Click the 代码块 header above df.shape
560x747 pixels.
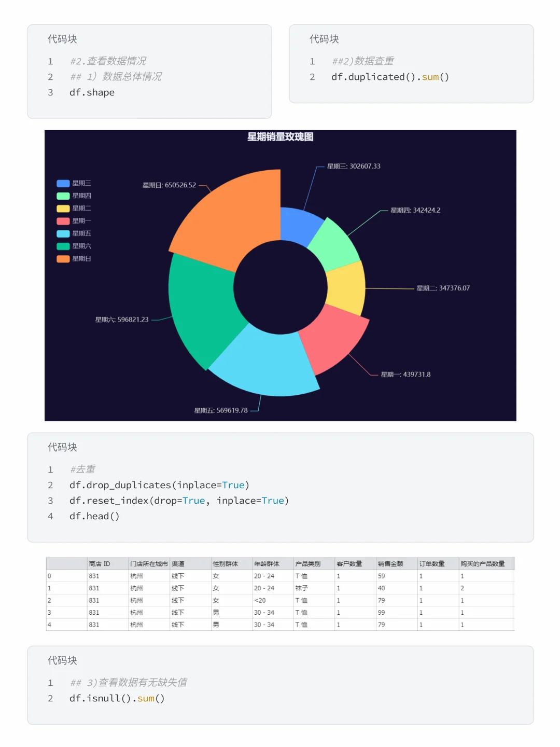(x=62, y=39)
